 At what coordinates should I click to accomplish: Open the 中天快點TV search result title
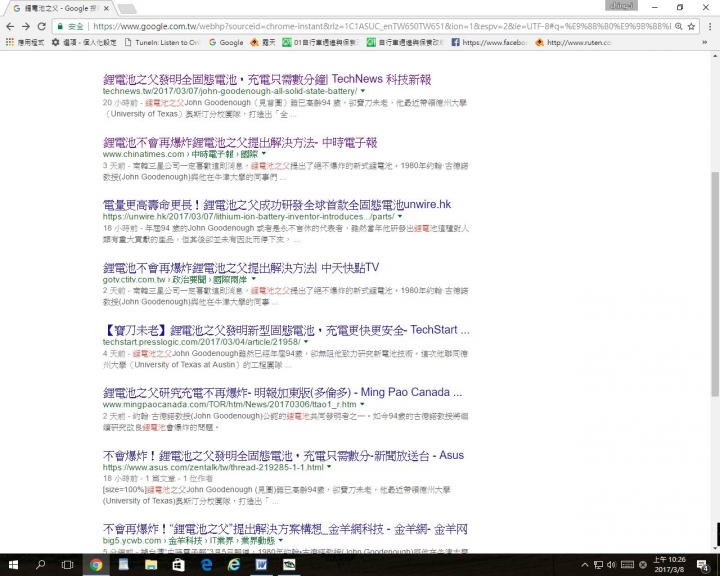[241, 268]
